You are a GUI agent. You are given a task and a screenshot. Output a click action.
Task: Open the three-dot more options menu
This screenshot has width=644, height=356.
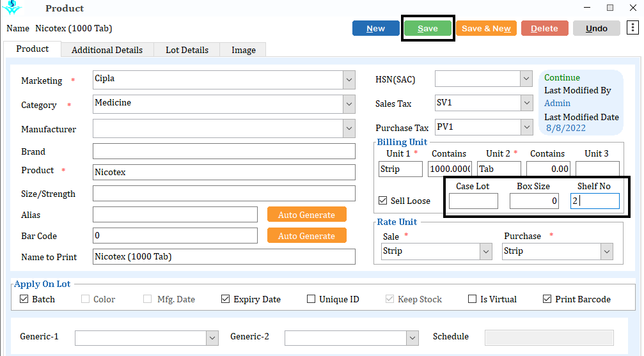pyautogui.click(x=632, y=28)
